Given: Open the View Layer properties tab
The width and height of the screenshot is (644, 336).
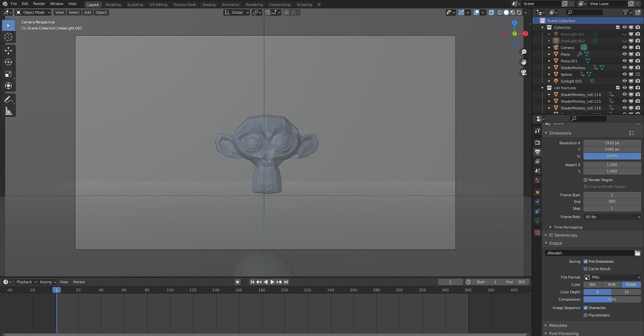Looking at the screenshot, I should coord(538,161).
